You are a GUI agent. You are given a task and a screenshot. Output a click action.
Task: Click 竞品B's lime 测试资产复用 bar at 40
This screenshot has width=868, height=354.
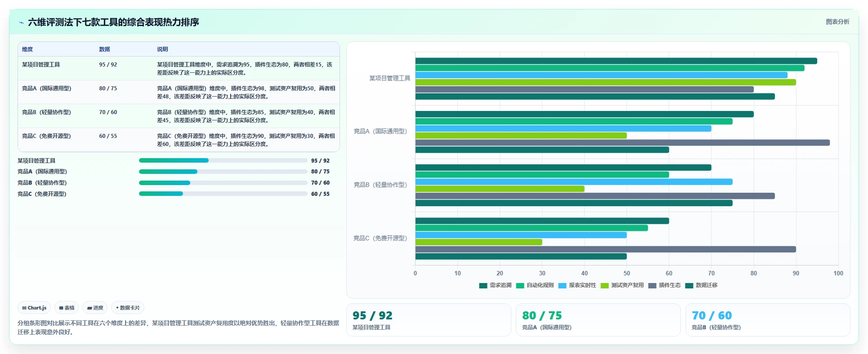tap(500, 189)
